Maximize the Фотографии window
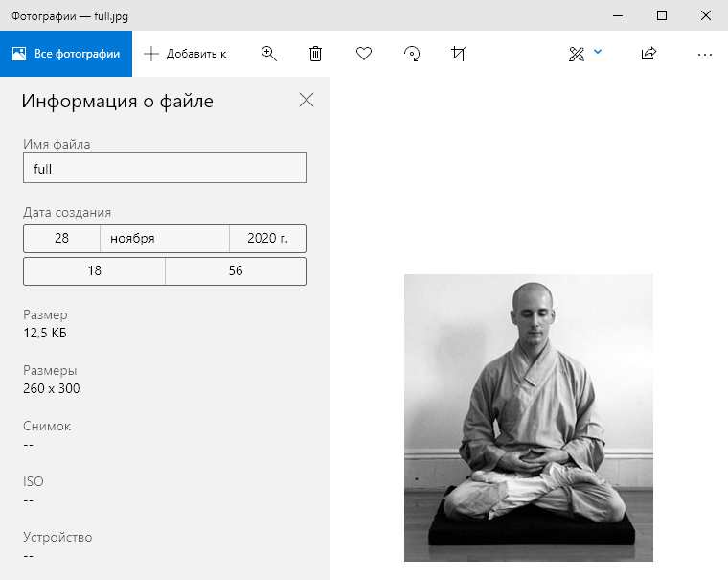 tap(662, 15)
